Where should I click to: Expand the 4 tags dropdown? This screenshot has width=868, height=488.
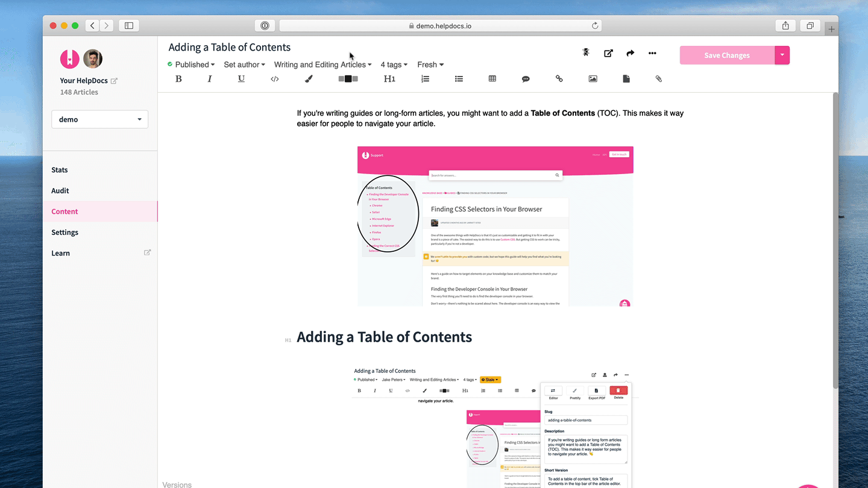[394, 64]
